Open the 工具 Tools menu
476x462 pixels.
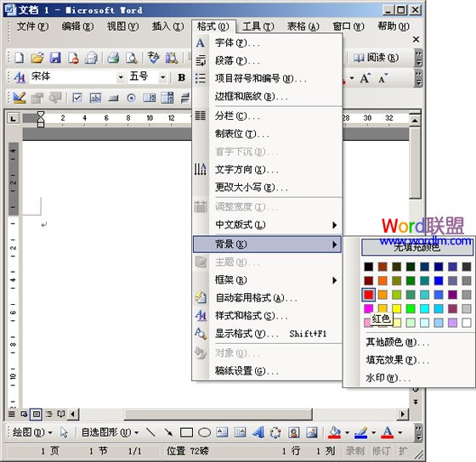pos(258,26)
